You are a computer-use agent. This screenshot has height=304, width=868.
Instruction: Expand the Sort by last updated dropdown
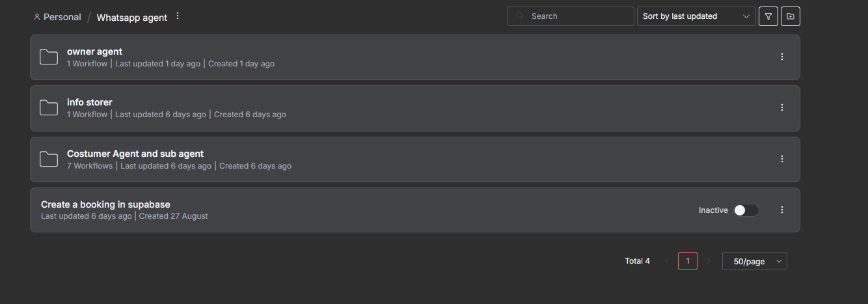point(696,16)
